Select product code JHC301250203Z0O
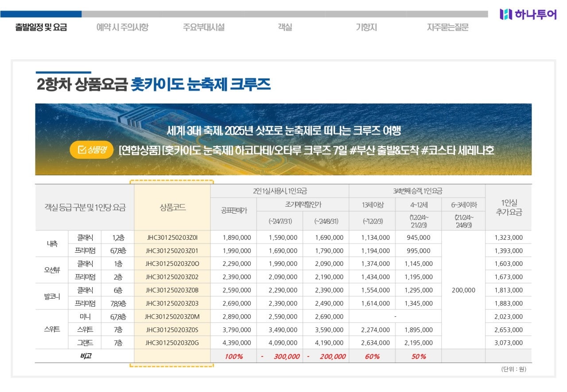567x392 pixels. click(x=172, y=264)
